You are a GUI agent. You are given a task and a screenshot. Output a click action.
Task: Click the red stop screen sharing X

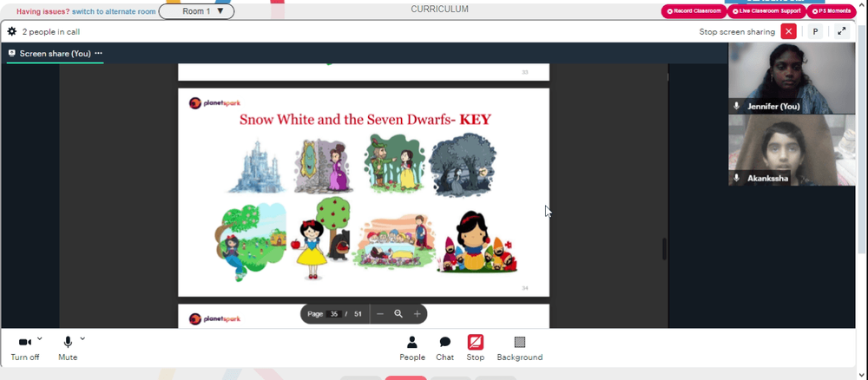[788, 31]
